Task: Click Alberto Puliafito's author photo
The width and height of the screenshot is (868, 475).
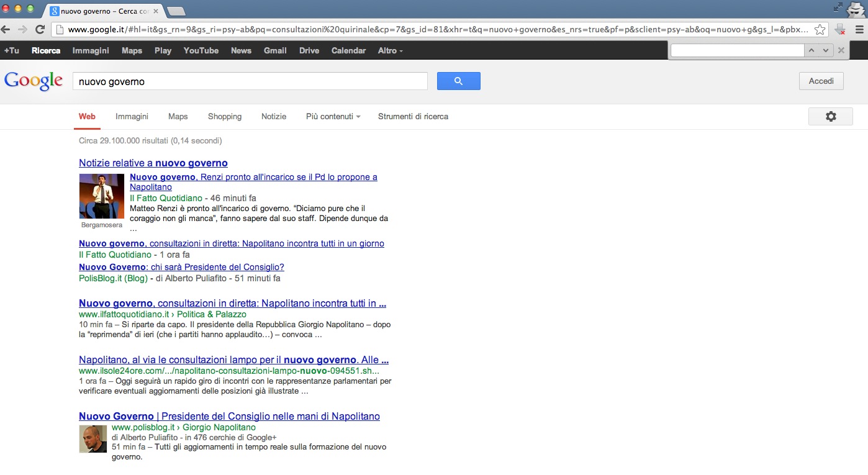Action: (93, 439)
